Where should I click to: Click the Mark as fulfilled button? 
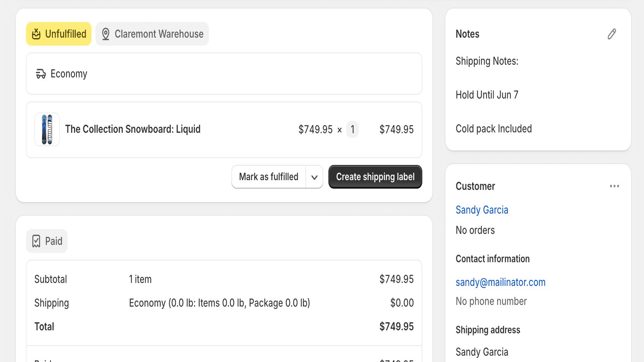click(x=269, y=177)
